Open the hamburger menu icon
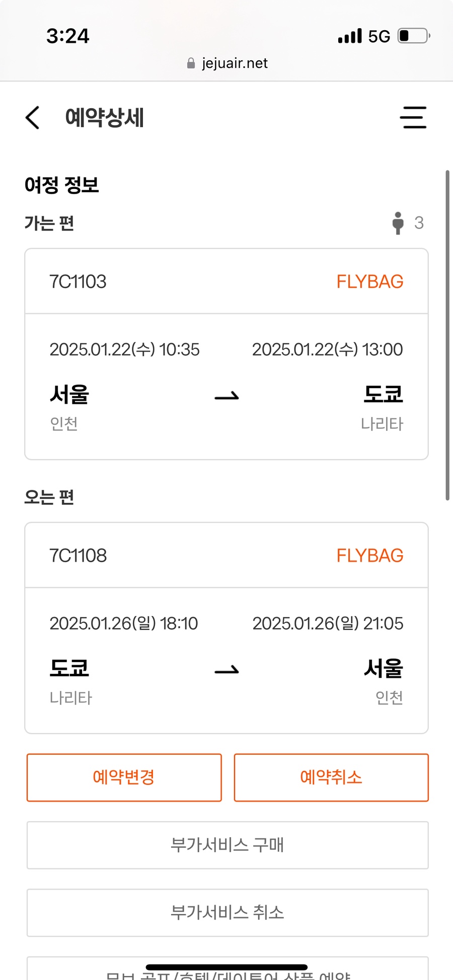 pos(413,118)
